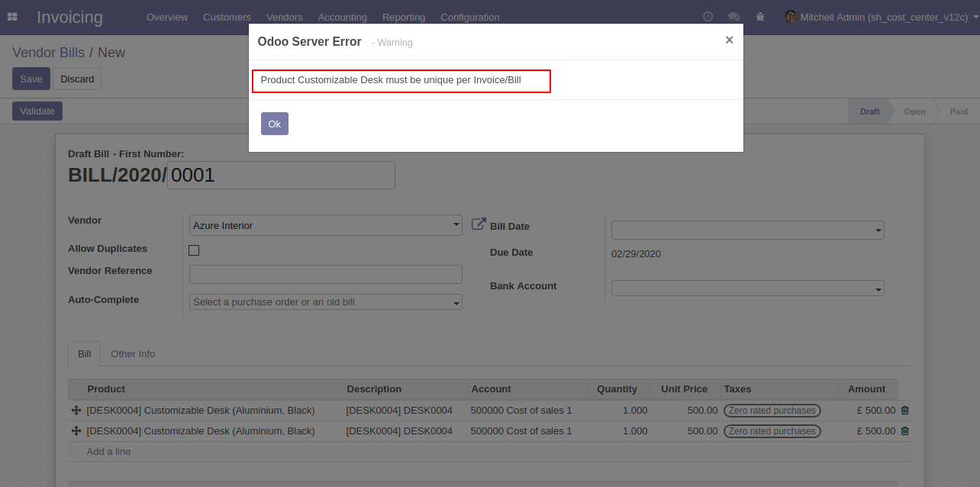The width and height of the screenshot is (980, 487).
Task: Toggle the Allow Duplicates checkbox
Action: coord(194,250)
